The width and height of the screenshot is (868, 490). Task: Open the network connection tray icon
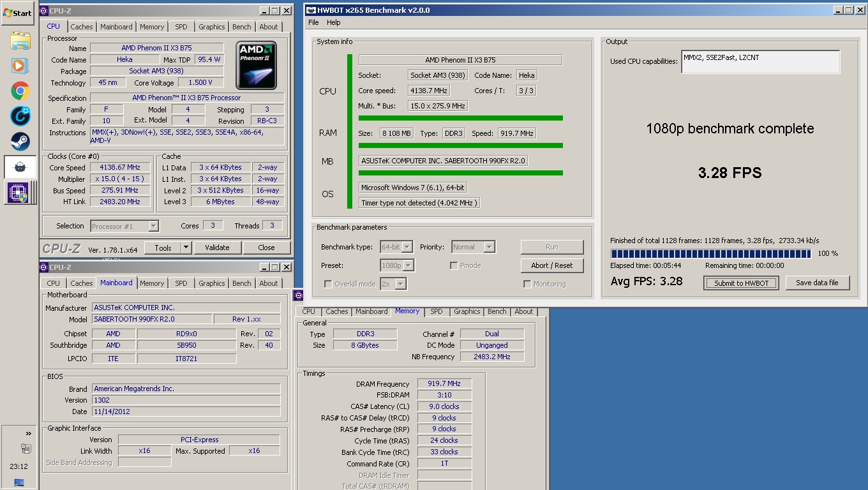[x=26, y=449]
